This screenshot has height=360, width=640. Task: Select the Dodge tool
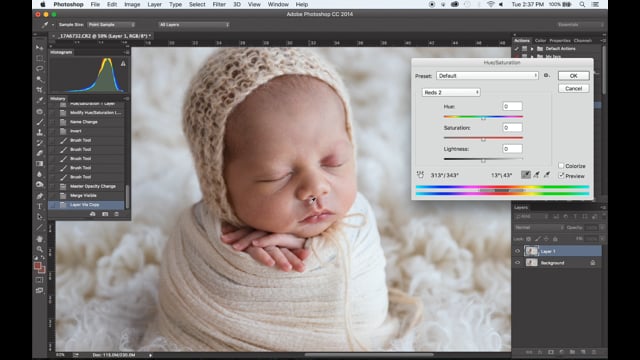(40, 184)
